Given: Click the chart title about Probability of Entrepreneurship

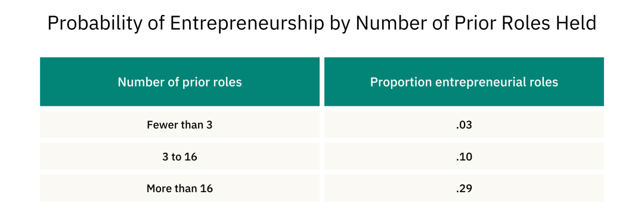Looking at the screenshot, I should pyautogui.click(x=321, y=24).
